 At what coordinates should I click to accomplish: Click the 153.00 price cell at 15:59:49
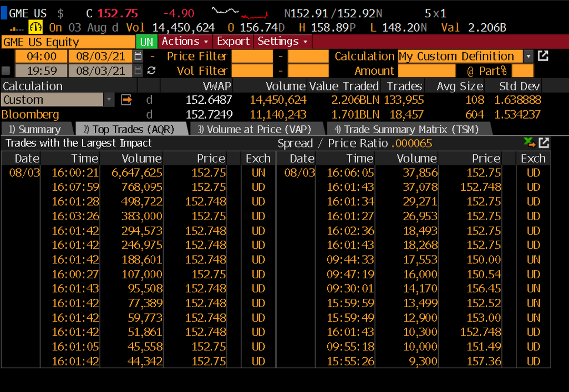484,318
